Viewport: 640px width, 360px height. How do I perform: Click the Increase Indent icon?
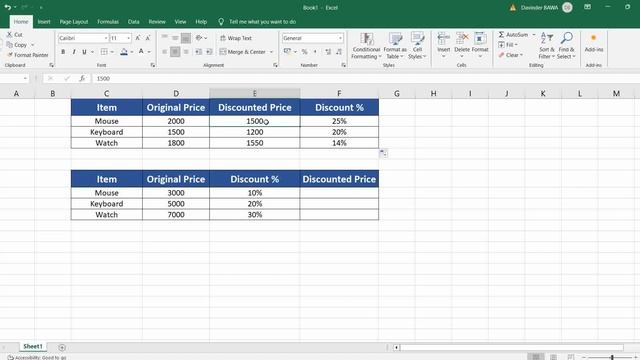[x=209, y=52]
